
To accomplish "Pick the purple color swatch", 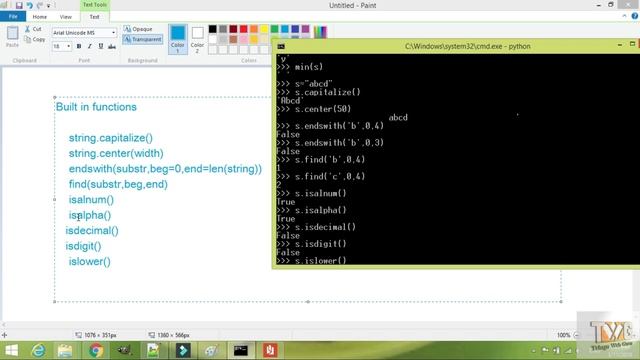I will click(305, 29).
